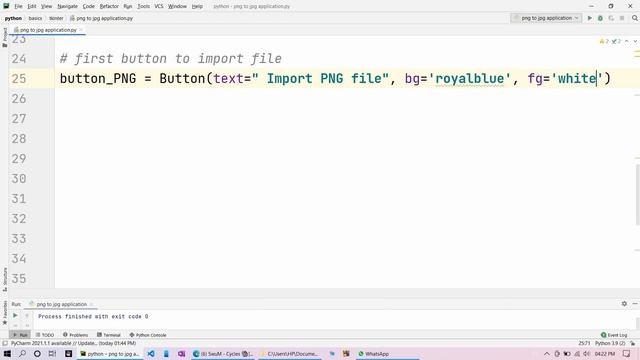
Task: Click PyCharm 2021.1.1 available update message
Action: coord(73,343)
